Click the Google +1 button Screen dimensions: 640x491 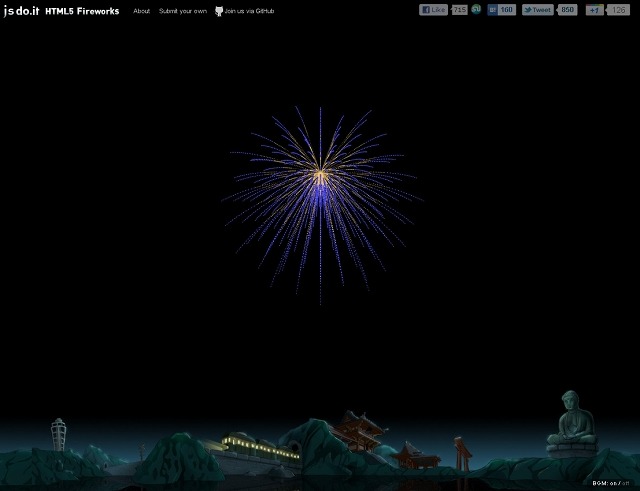click(594, 10)
